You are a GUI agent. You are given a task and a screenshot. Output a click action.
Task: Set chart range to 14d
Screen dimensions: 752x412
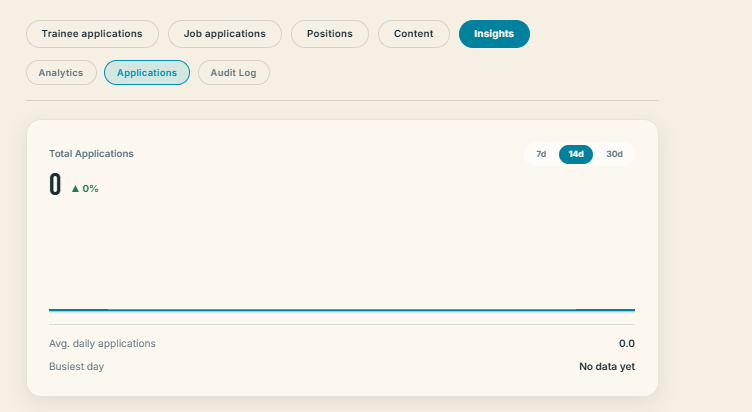click(x=576, y=154)
